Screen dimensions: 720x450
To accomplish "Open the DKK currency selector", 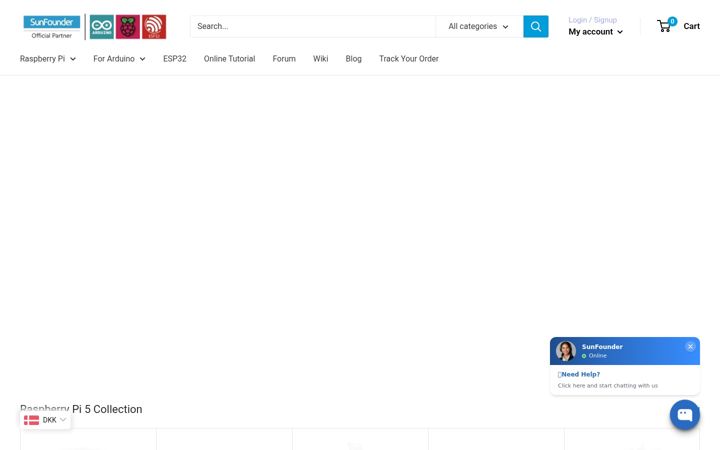I will tap(45, 420).
